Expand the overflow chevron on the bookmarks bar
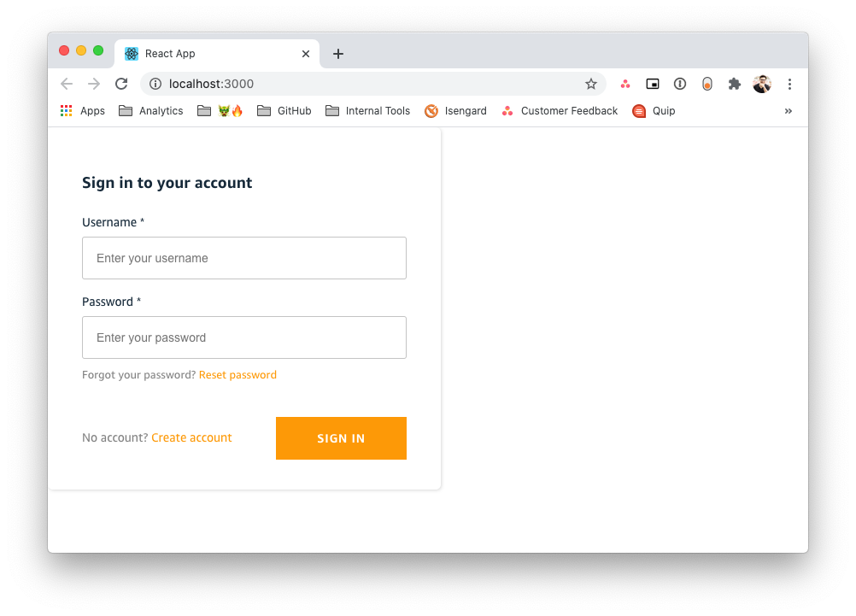Viewport: 856px width, 616px height. point(788,110)
